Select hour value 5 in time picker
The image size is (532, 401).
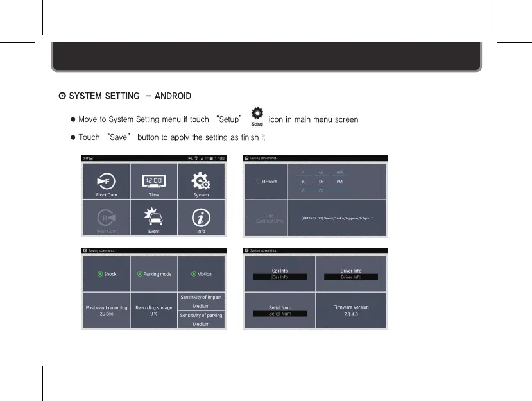(304, 182)
